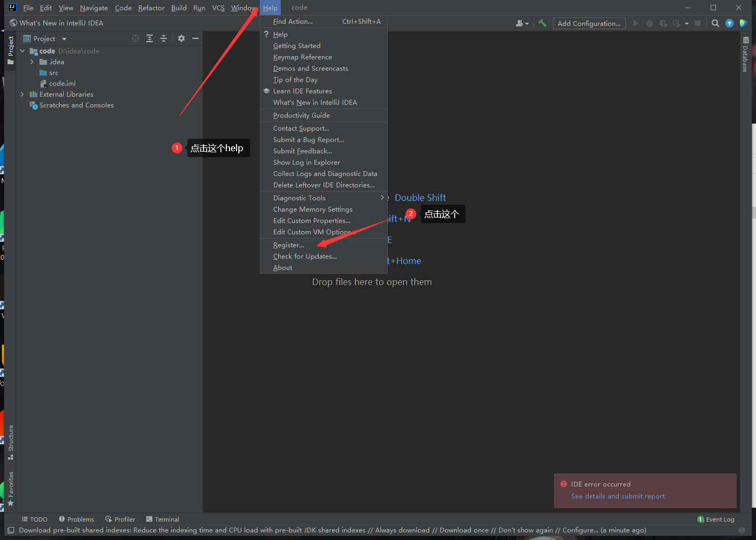
Task: Choose About in Help menu
Action: point(323,268)
